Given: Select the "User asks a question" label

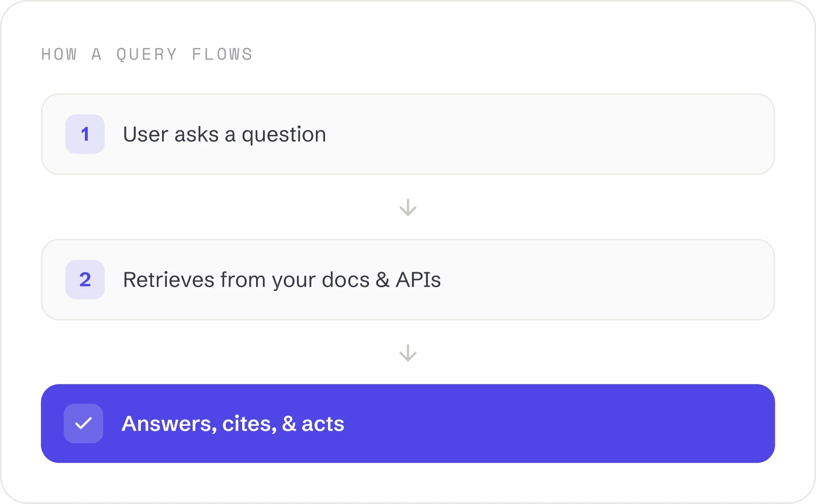Looking at the screenshot, I should pos(225,134).
